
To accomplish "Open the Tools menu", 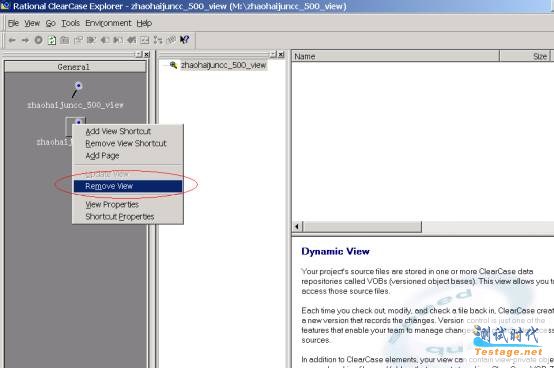I will tap(71, 23).
